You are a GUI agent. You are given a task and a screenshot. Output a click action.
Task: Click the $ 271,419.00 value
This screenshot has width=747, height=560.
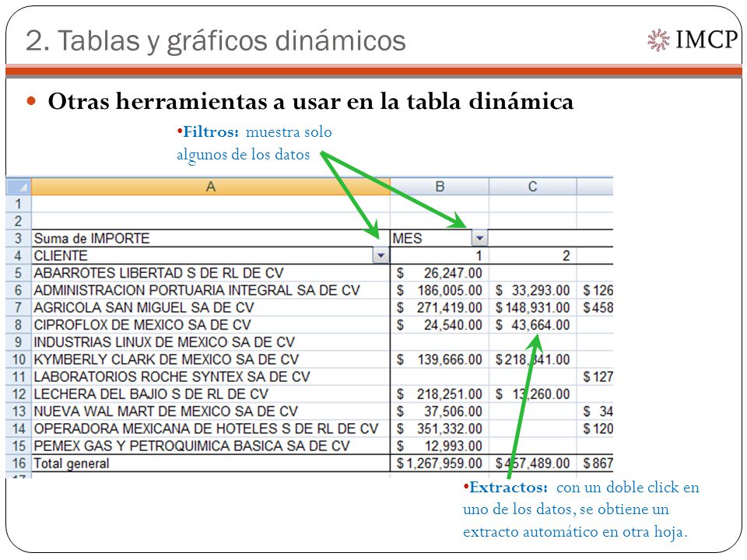tap(440, 308)
